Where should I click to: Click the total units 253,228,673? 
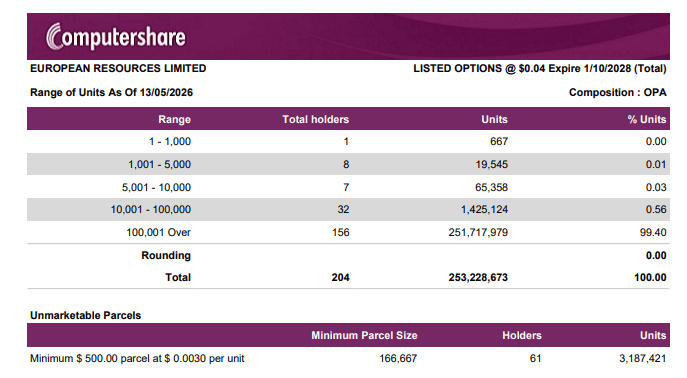point(478,277)
